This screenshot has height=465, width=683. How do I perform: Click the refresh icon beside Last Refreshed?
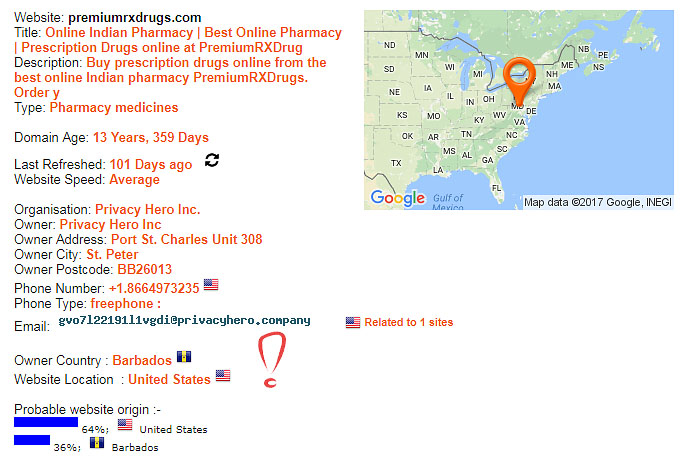212,160
